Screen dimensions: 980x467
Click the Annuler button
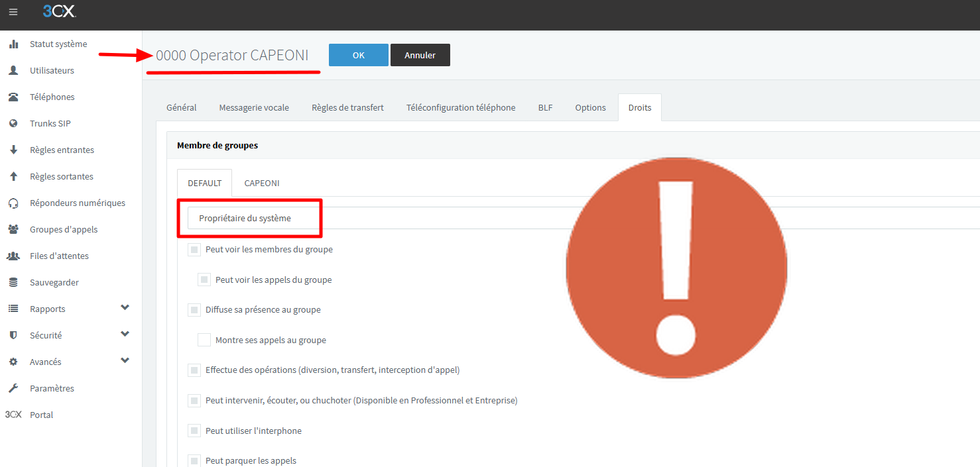coord(420,55)
